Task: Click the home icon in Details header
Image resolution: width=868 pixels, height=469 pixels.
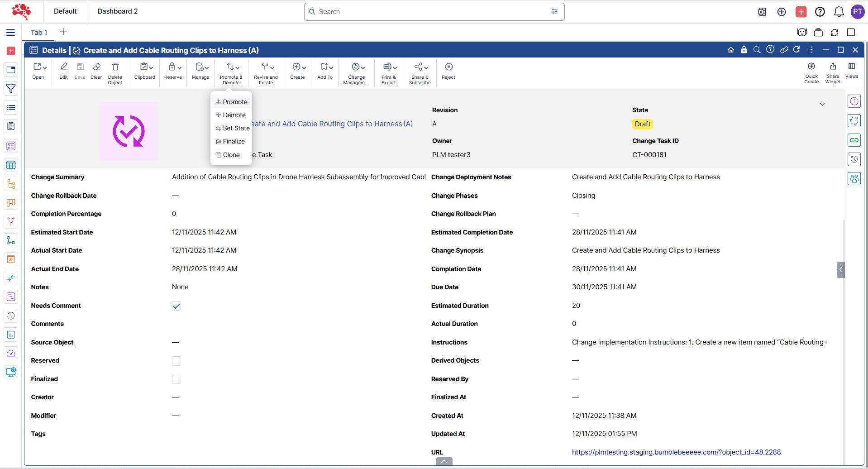Action: click(x=730, y=50)
